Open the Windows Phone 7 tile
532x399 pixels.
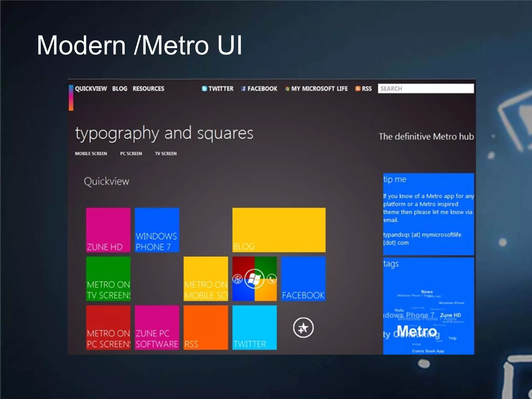pyautogui.click(x=157, y=230)
